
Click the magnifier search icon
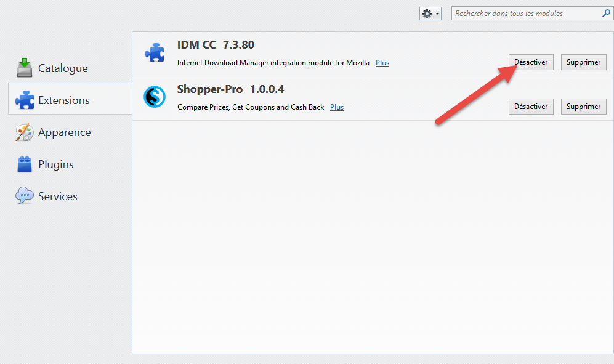click(x=606, y=14)
